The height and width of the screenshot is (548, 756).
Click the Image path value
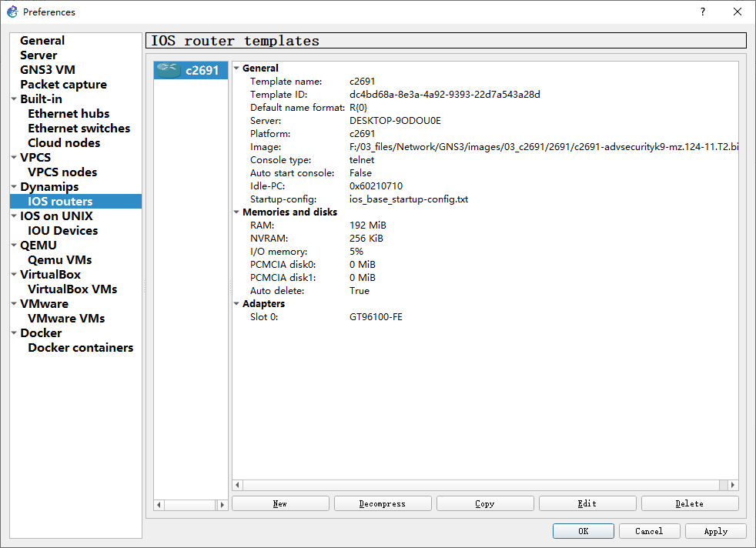point(544,147)
